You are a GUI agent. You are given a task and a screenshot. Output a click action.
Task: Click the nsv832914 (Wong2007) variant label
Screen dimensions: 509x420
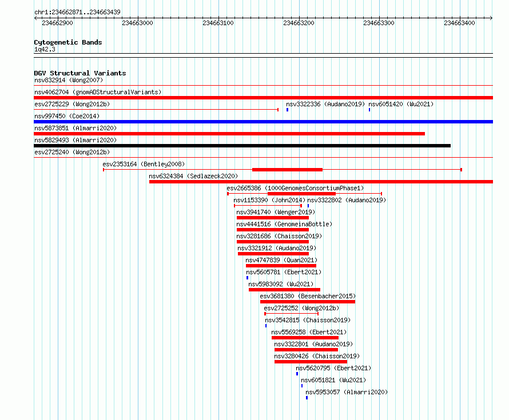69,80
